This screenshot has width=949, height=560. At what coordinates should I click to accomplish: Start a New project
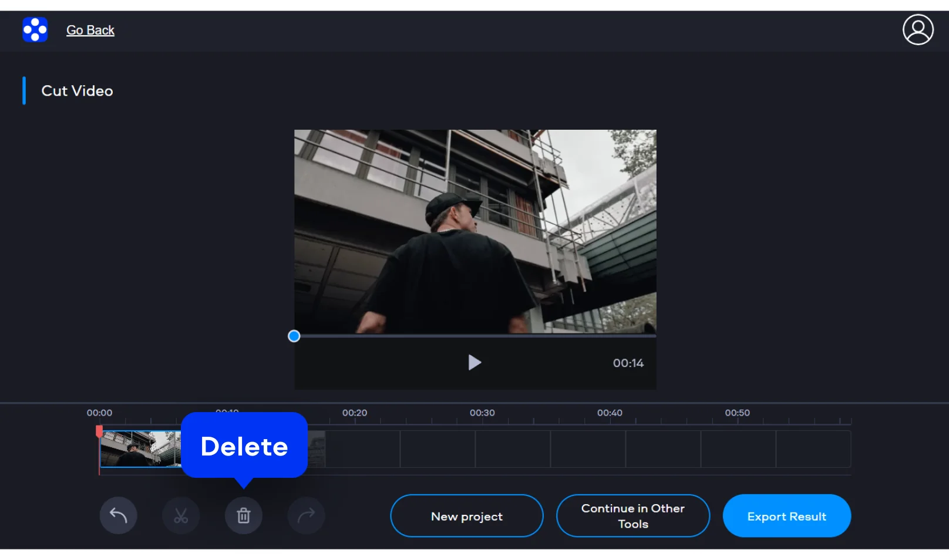pos(466,516)
